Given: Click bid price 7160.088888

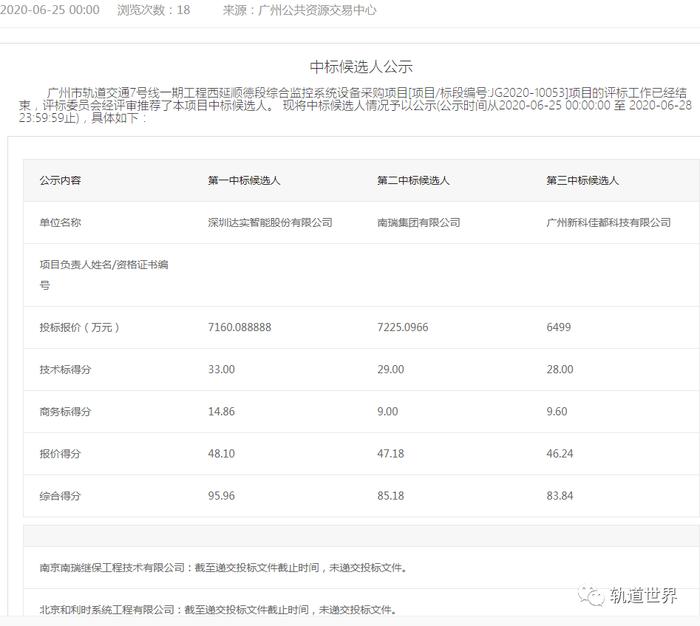Looking at the screenshot, I should coord(240,327).
